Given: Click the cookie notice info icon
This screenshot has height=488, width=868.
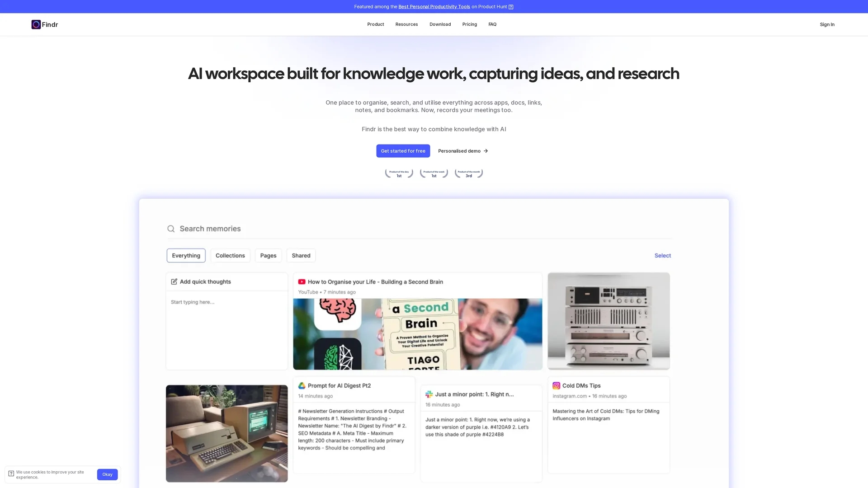Looking at the screenshot, I should pos(11,474).
